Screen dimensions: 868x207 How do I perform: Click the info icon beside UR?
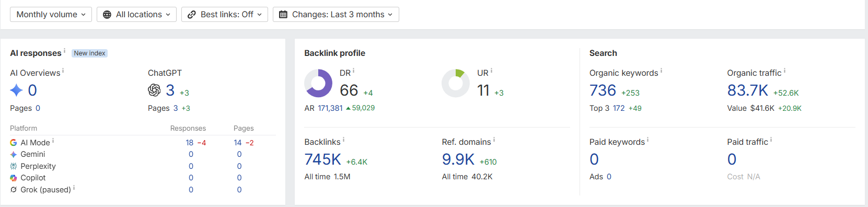click(x=491, y=71)
